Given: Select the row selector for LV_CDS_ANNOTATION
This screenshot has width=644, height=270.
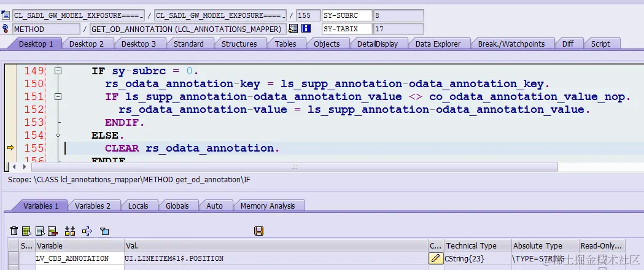Looking at the screenshot, I should (14, 258).
